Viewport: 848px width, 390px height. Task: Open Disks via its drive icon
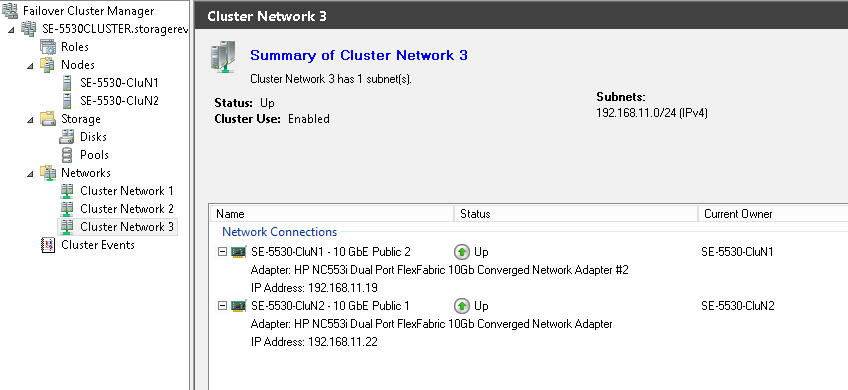pos(67,137)
